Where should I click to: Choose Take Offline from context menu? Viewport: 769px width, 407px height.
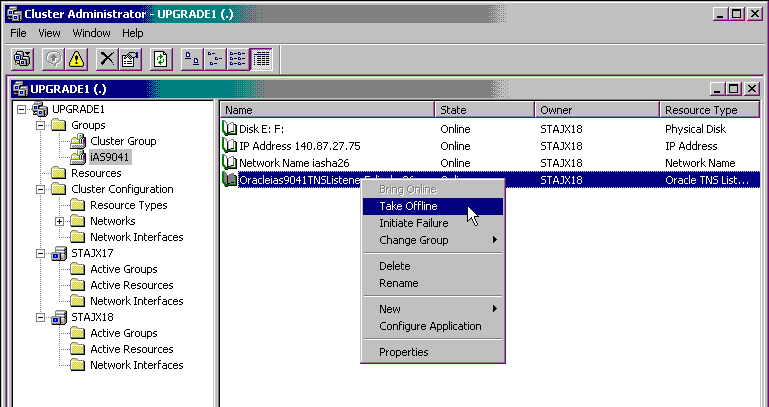[x=433, y=206]
